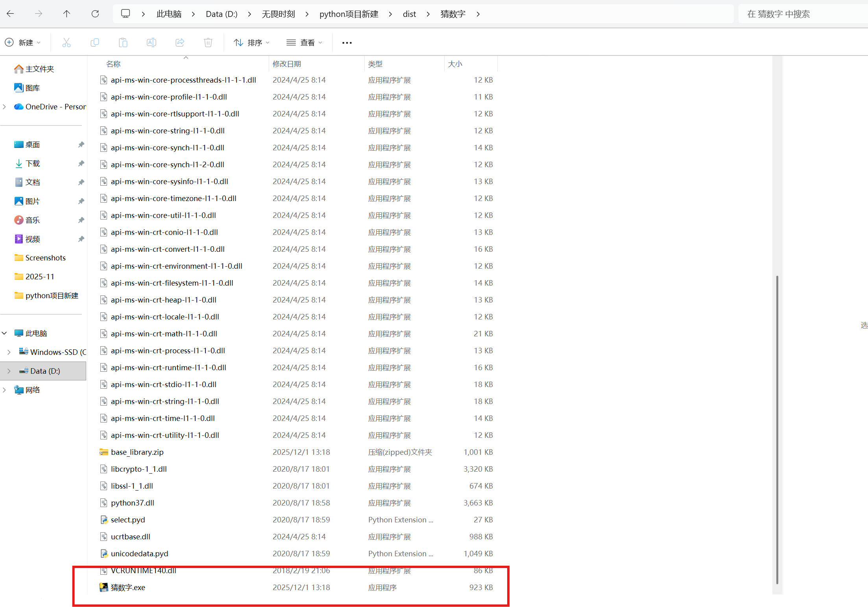Image resolution: width=868 pixels, height=607 pixels.
Task: Click the Delete trash can icon
Action: tap(208, 42)
